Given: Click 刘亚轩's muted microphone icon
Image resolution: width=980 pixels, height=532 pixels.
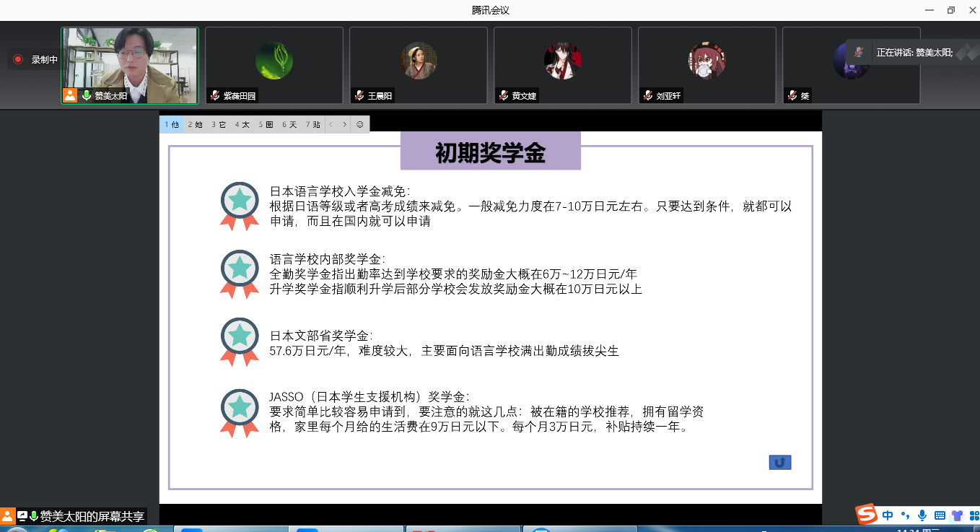Looking at the screenshot, I should point(648,95).
